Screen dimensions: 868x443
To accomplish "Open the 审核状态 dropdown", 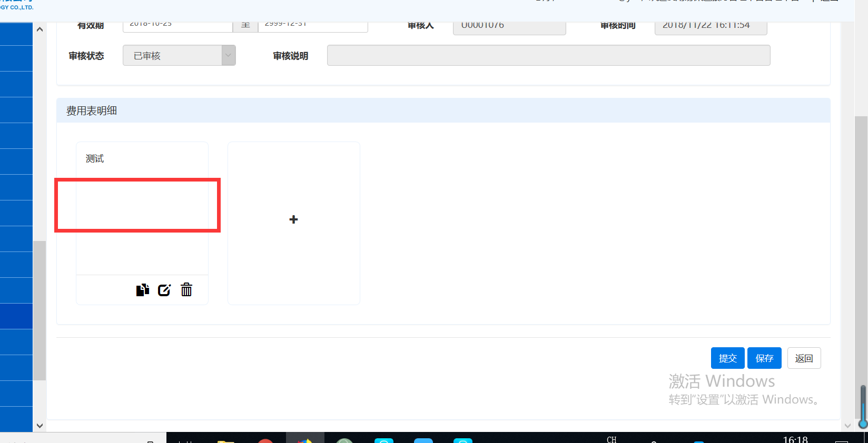I will pyautogui.click(x=179, y=55).
